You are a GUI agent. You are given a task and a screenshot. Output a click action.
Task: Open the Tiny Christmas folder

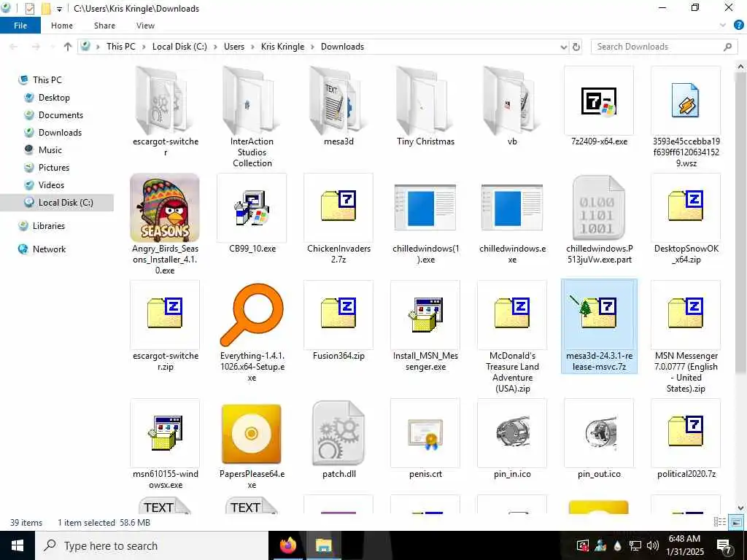pyautogui.click(x=425, y=106)
